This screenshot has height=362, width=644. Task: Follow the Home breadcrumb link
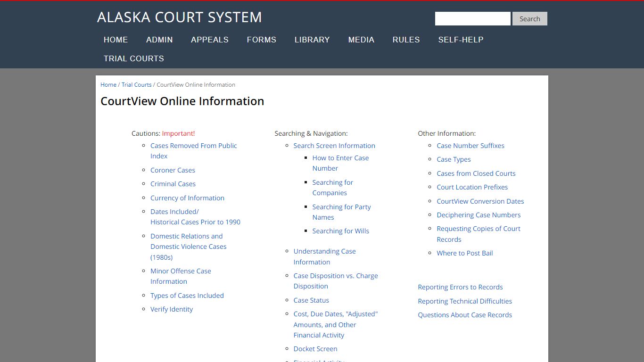[x=108, y=85]
